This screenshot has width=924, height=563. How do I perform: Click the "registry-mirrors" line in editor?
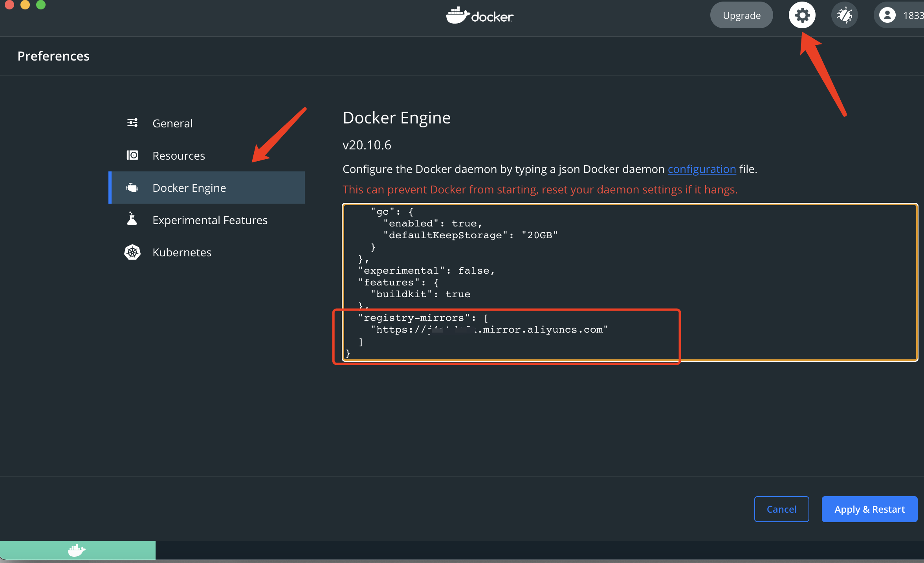[x=423, y=318]
